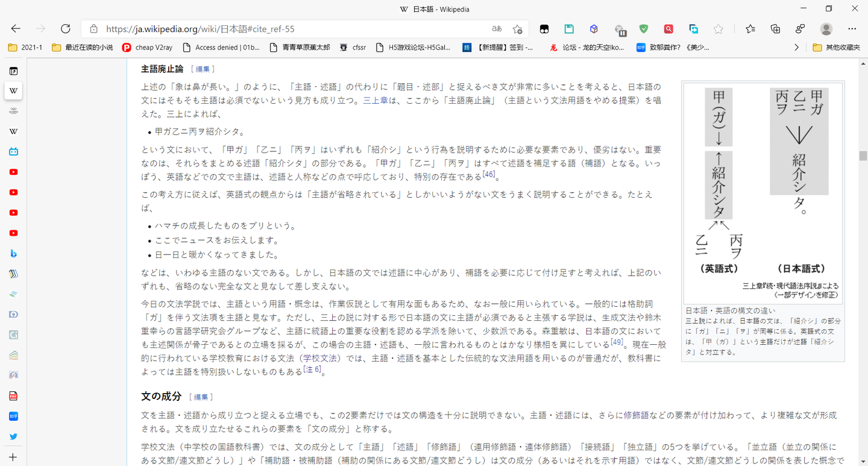The width and height of the screenshot is (868, 466).
Task: Switch to the 知乎 tab in sidebar
Action: tap(13, 416)
